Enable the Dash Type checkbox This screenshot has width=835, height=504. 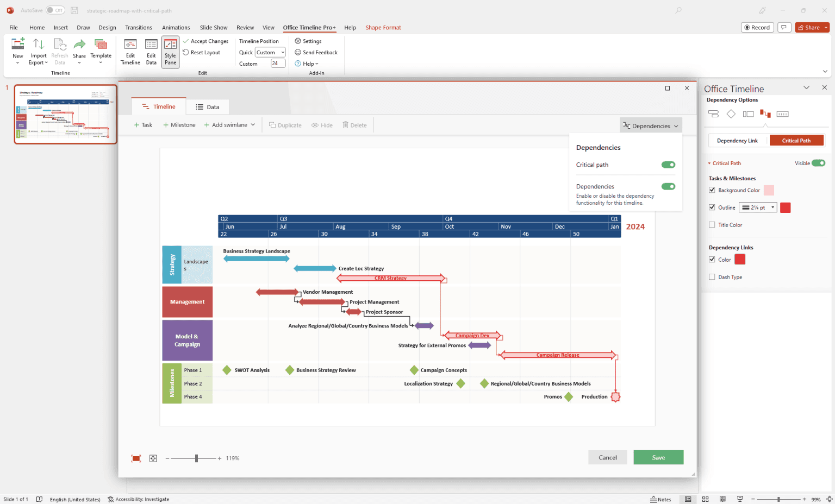(x=712, y=276)
